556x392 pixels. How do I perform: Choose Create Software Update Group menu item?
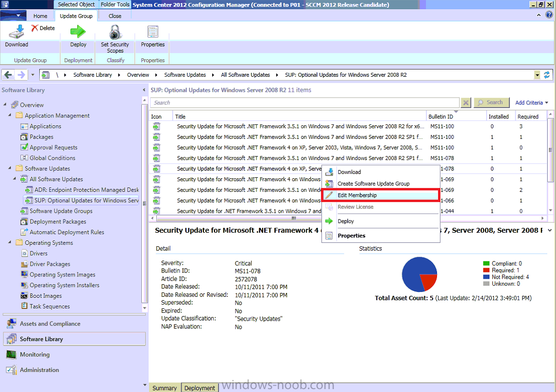381,184
